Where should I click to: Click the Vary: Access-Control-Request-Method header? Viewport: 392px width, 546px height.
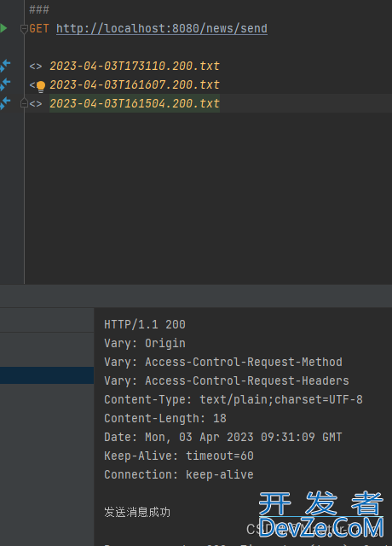pos(223,362)
